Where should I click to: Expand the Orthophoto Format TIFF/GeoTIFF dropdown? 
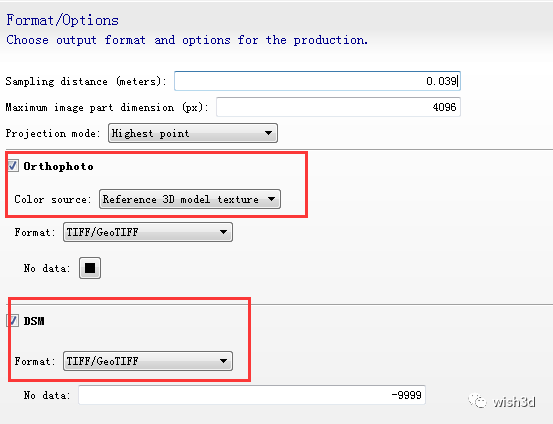click(147, 232)
